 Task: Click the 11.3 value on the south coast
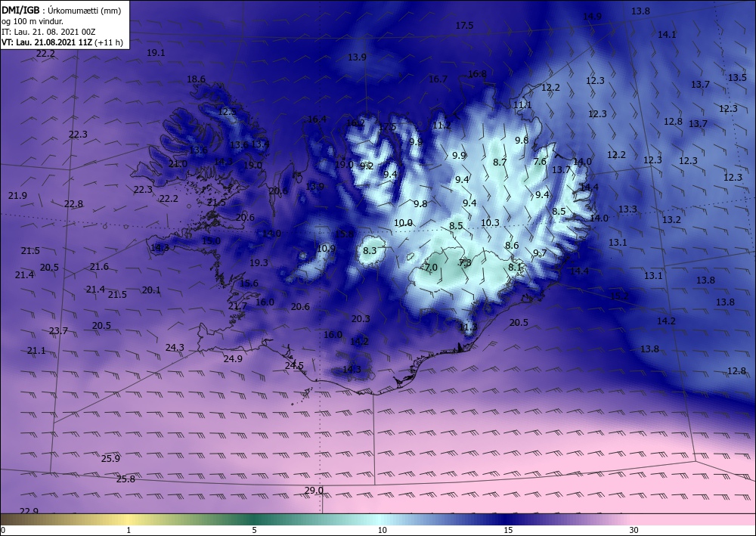(468, 327)
